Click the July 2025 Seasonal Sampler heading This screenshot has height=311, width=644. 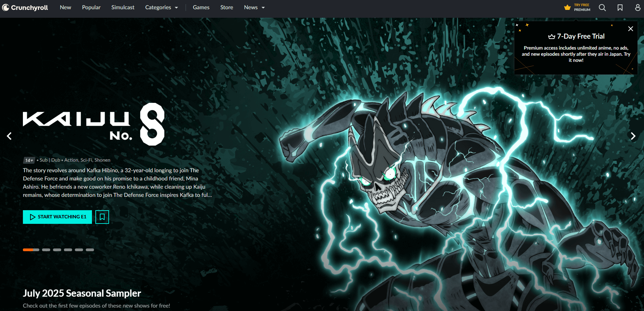(x=82, y=293)
